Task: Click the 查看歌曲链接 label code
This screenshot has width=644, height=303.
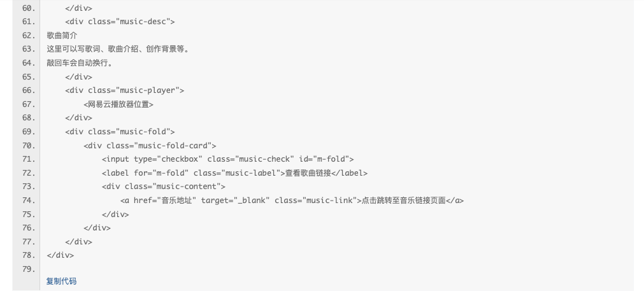Action: point(234,173)
